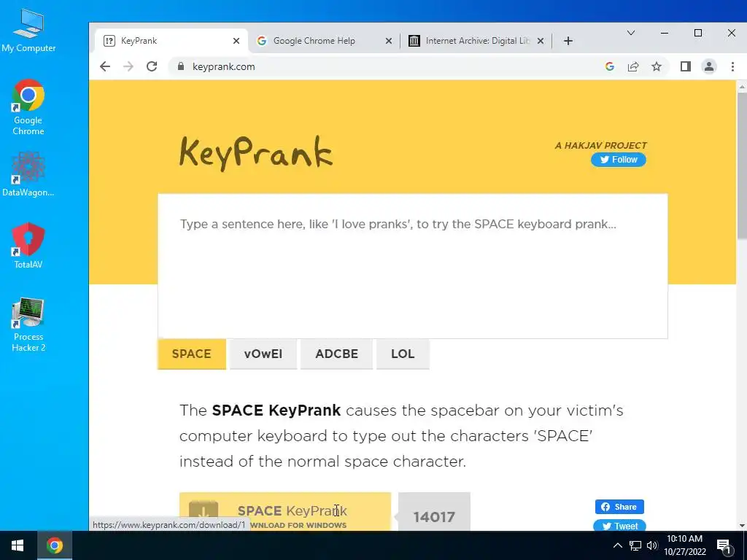Open the Chrome profile avatar
Viewport: 747px width, 560px height.
point(709,66)
